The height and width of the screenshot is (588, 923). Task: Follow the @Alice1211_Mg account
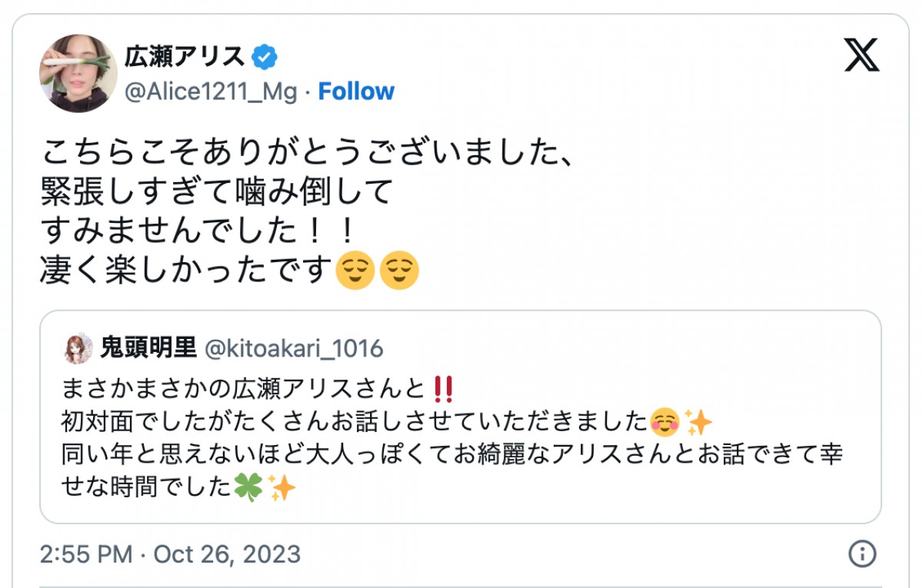coord(356,91)
